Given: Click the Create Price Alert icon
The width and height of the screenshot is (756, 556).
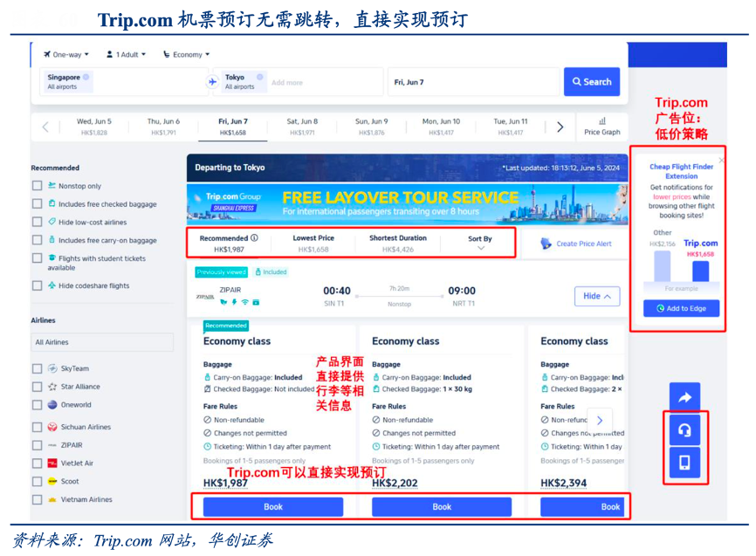Looking at the screenshot, I should click(x=546, y=244).
